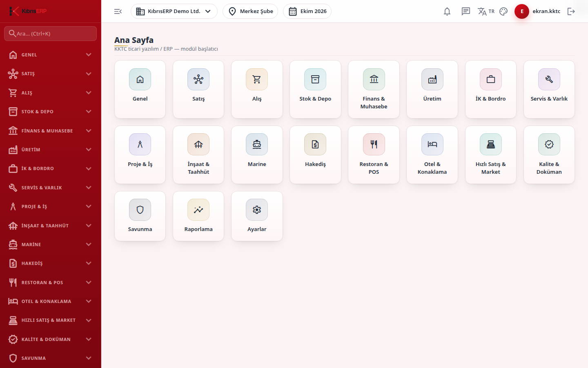Open the KıbrısERP Demo Ltd. company dropdown

click(x=174, y=11)
